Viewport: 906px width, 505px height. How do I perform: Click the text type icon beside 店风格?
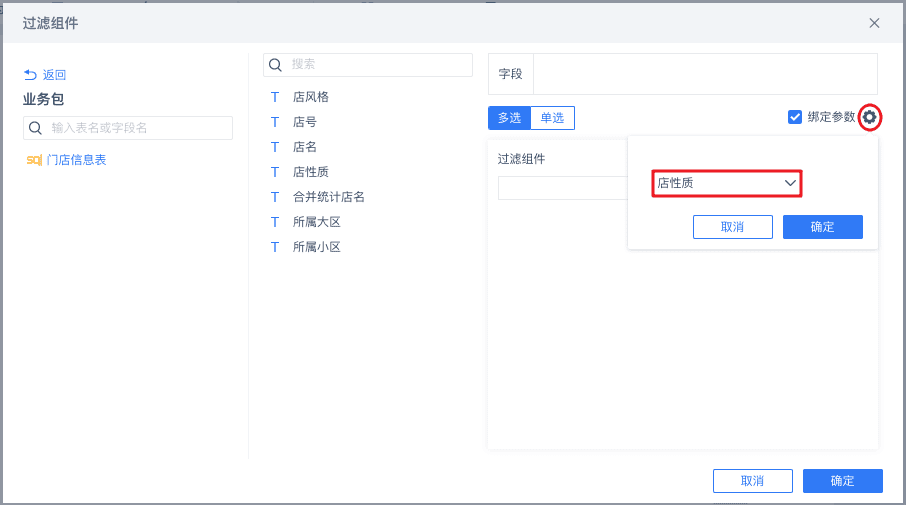(275, 97)
